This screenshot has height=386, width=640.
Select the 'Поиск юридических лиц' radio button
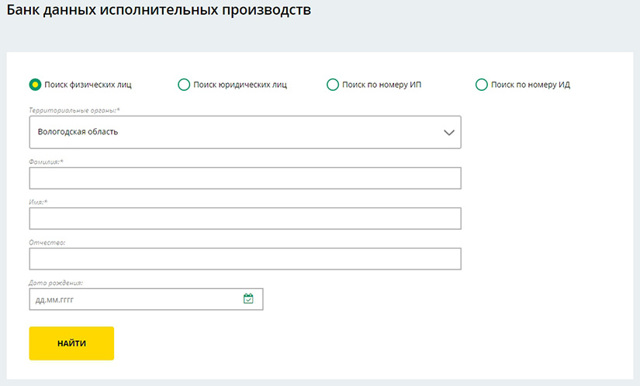184,84
